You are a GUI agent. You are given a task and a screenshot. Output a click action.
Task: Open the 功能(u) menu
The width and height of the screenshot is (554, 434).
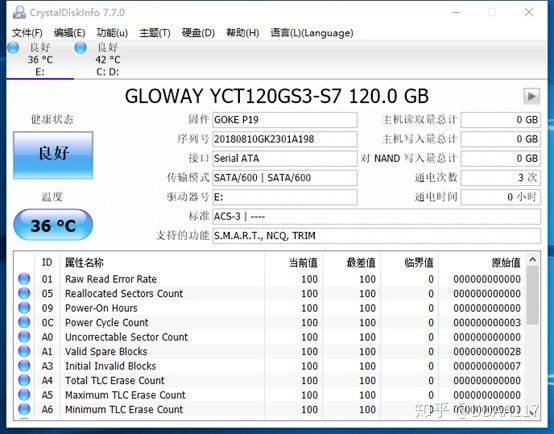(112, 33)
